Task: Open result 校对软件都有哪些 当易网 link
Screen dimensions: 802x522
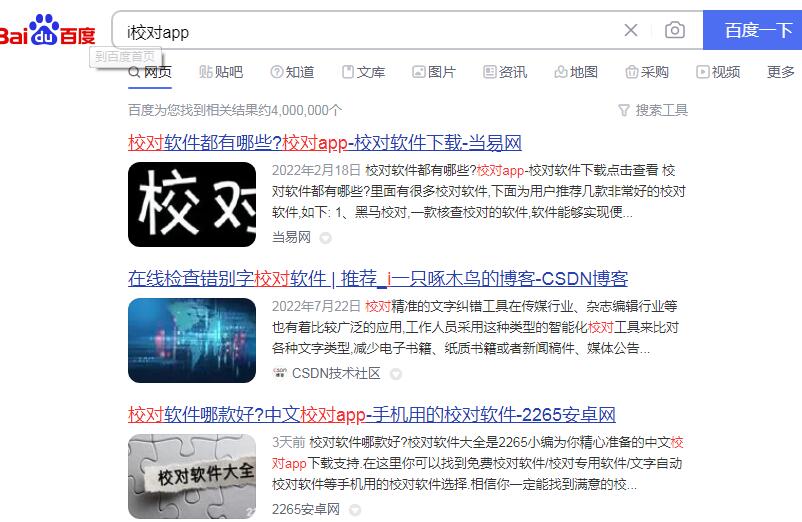Action: pyautogui.click(x=325, y=143)
